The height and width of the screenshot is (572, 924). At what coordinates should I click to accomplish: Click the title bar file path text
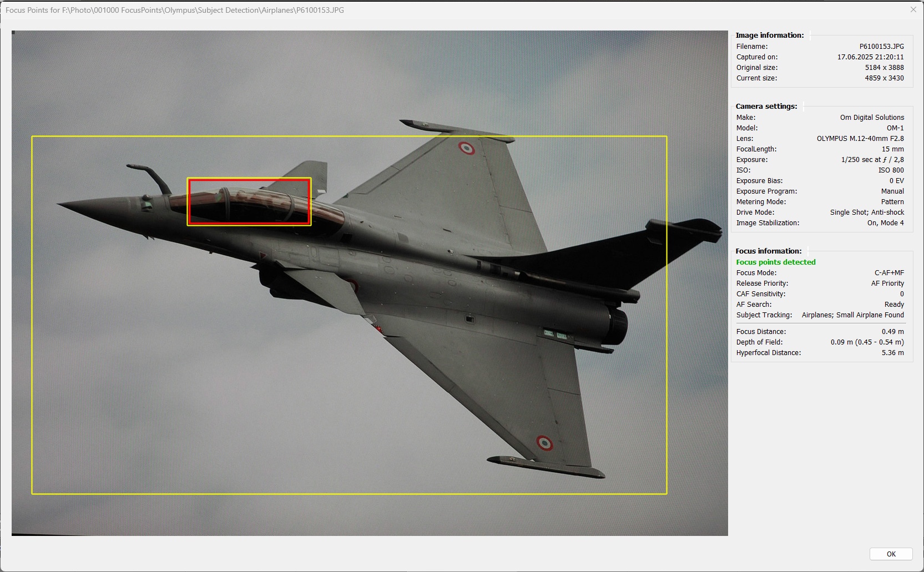(x=175, y=10)
